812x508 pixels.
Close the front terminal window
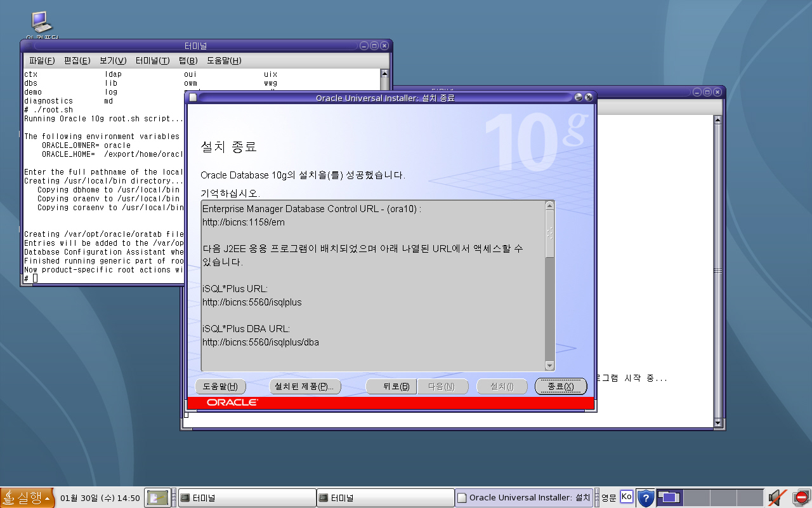click(x=384, y=46)
